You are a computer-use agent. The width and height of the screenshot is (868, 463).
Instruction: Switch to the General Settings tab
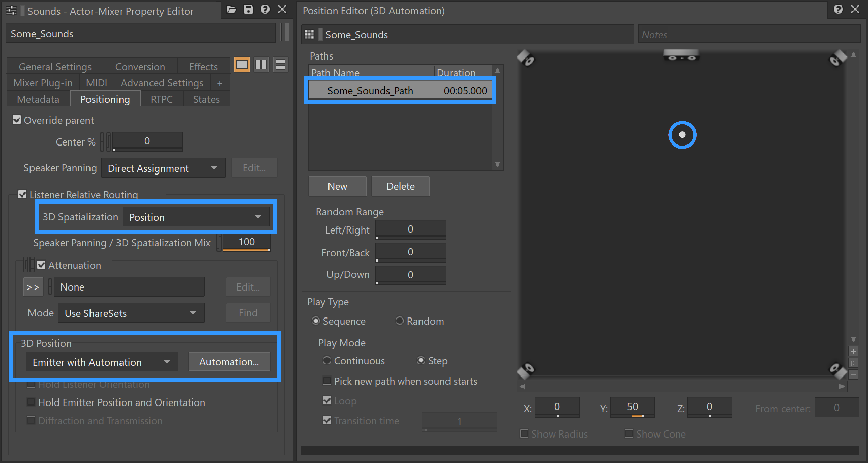[x=55, y=66]
